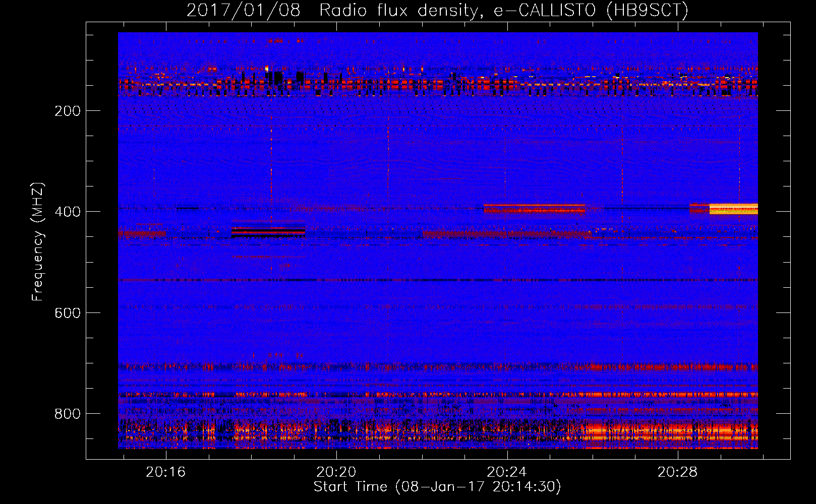Click the 400 frequency tick label
The height and width of the screenshot is (504, 816).
68,212
